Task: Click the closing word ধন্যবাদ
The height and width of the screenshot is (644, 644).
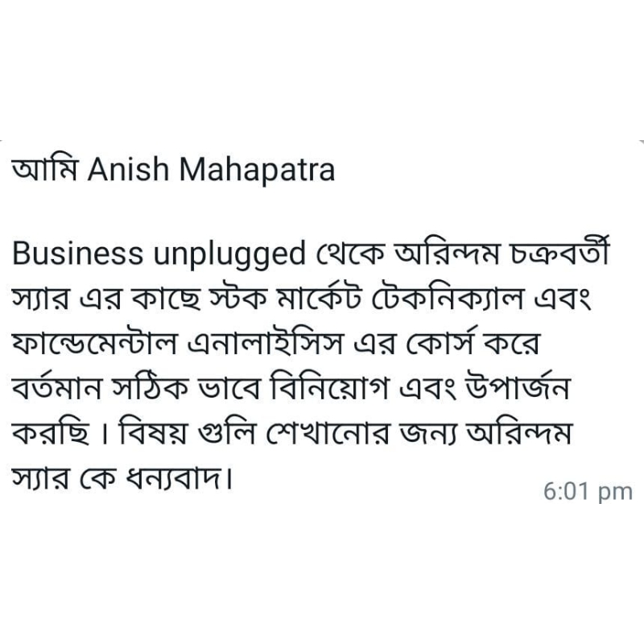Action: point(176,477)
